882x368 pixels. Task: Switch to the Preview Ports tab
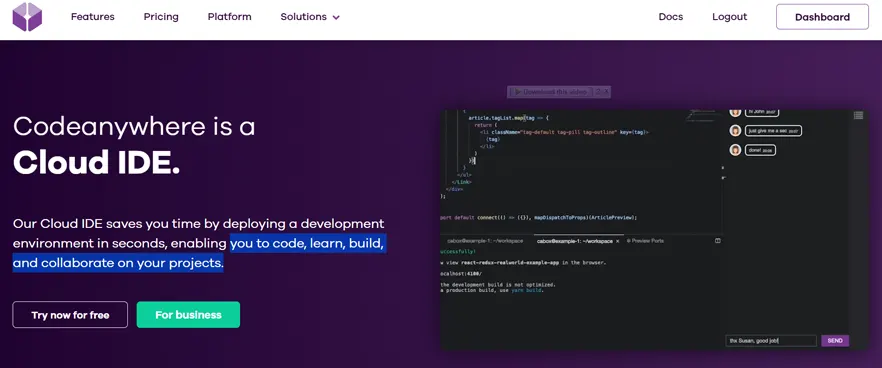(x=645, y=241)
